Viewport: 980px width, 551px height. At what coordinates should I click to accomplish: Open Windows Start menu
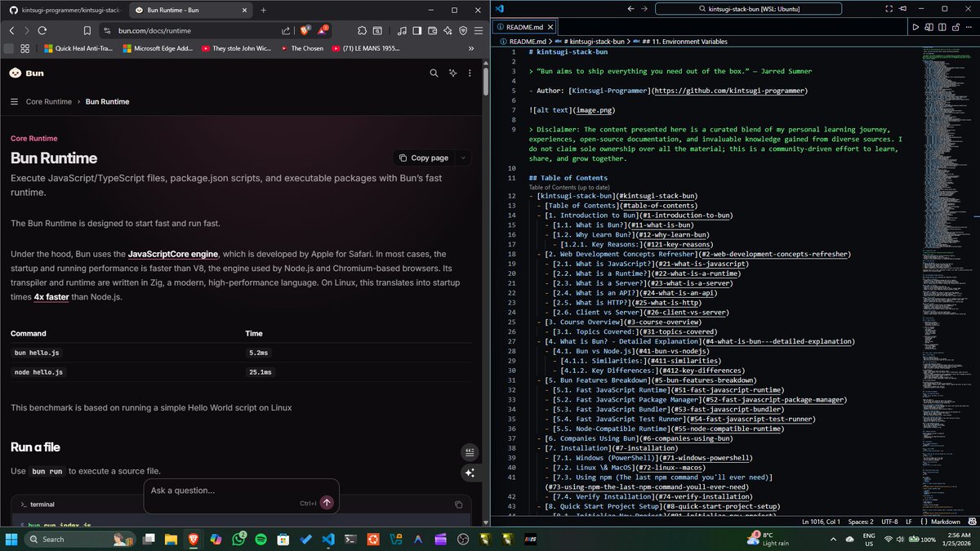point(11,540)
